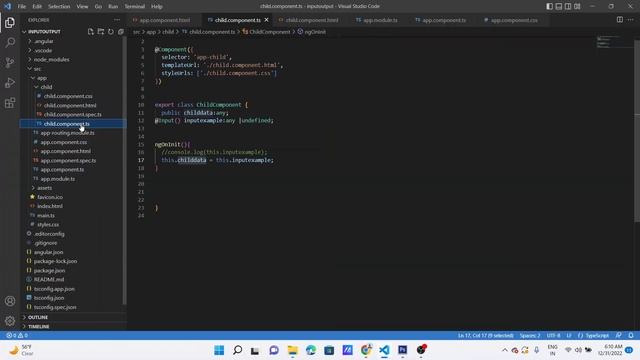Open the Terminal menu

(x=134, y=6)
